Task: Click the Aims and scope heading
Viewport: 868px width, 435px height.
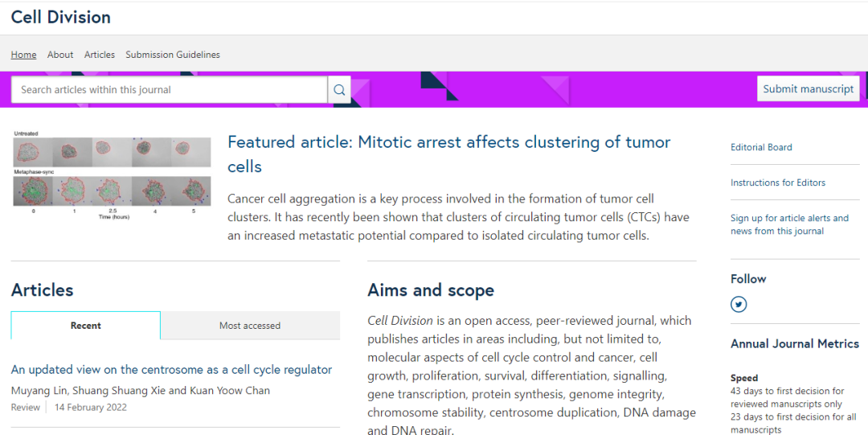Action: pos(431,290)
